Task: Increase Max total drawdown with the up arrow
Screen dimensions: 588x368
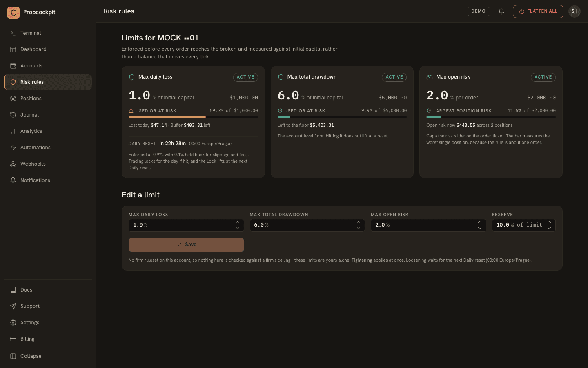Action: pos(359,222)
